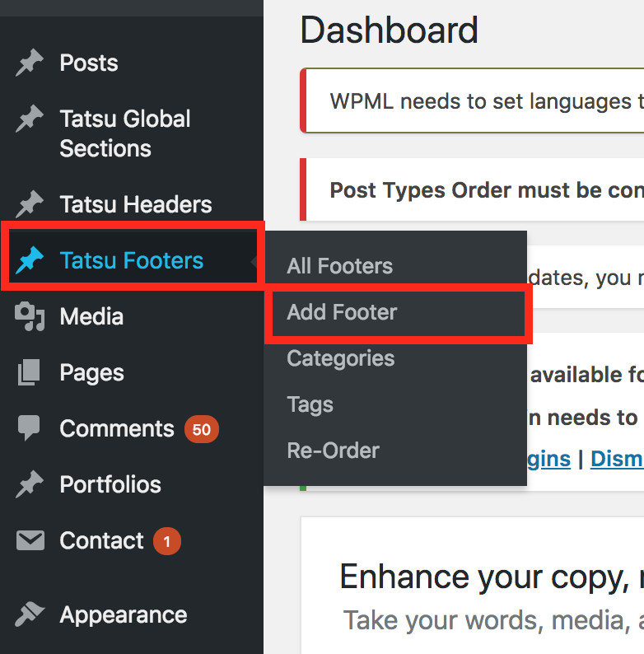Click the Posts pushpin icon

(x=30, y=63)
